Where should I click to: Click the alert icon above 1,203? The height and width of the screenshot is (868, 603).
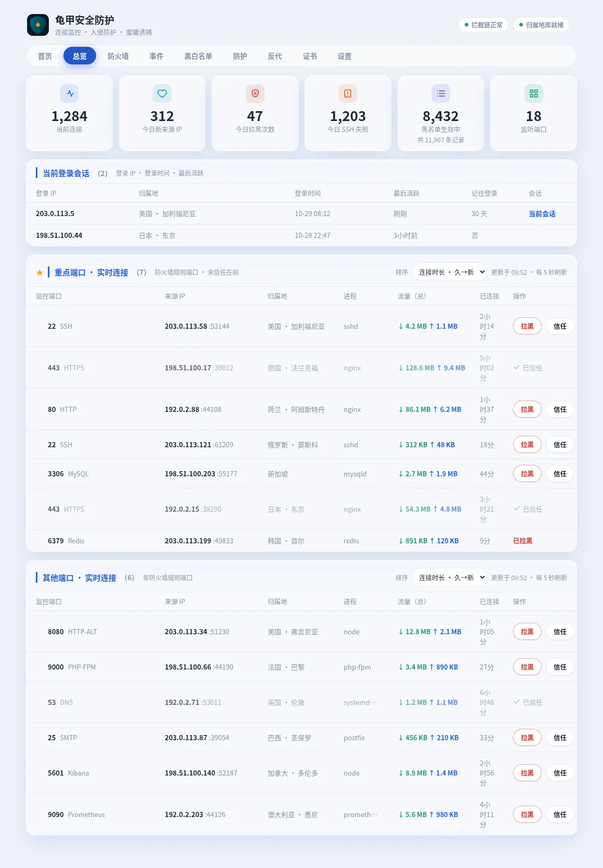pyautogui.click(x=348, y=94)
